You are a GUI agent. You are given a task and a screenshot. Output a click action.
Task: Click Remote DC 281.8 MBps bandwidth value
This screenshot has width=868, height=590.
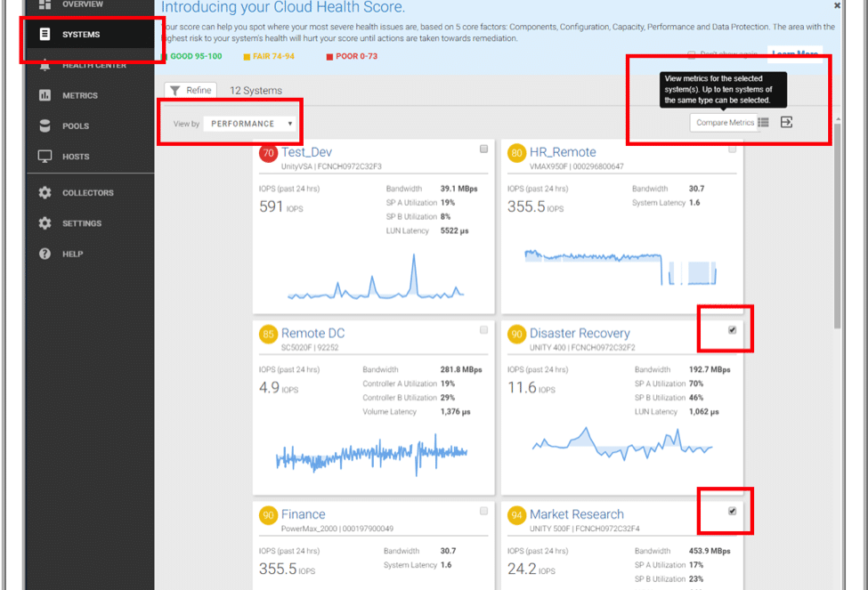click(461, 369)
